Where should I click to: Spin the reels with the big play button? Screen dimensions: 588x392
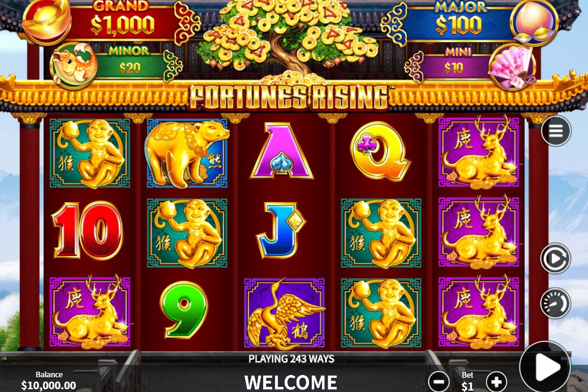tap(545, 367)
